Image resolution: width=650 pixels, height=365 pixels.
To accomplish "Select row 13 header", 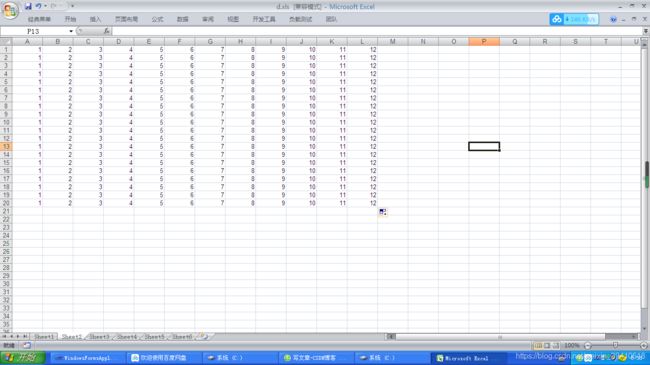I will (6, 146).
